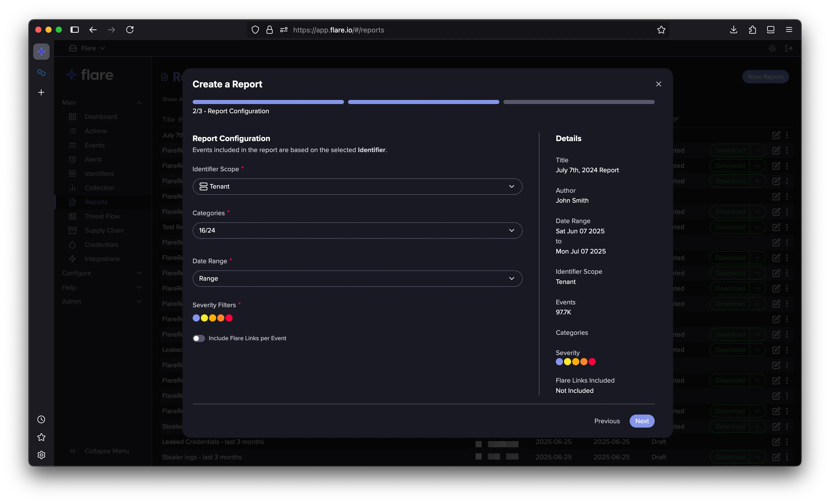Open Dashboard in the Main menu

(x=101, y=117)
